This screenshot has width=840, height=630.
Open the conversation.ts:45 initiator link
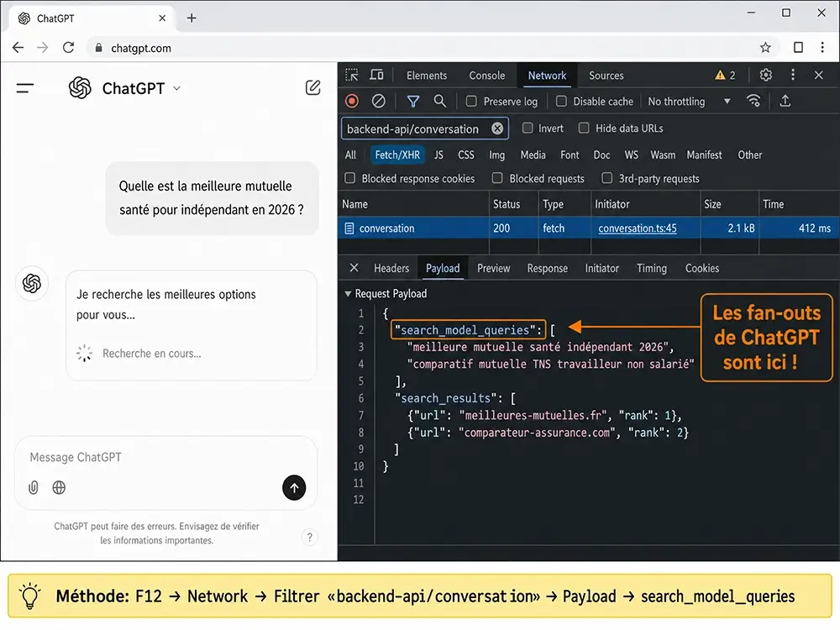(x=637, y=228)
